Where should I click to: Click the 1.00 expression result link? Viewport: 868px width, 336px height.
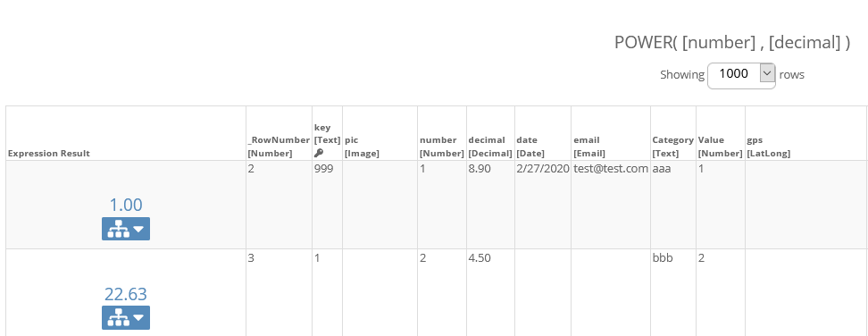point(126,205)
